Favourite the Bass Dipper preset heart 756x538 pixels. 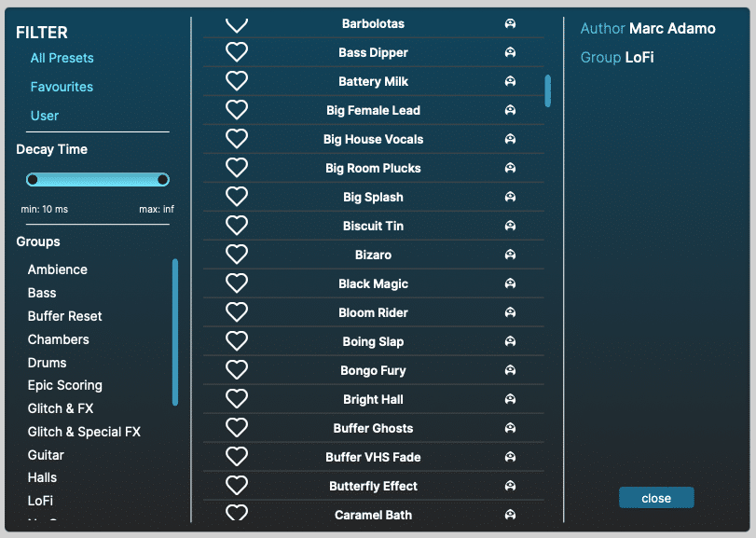[237, 52]
